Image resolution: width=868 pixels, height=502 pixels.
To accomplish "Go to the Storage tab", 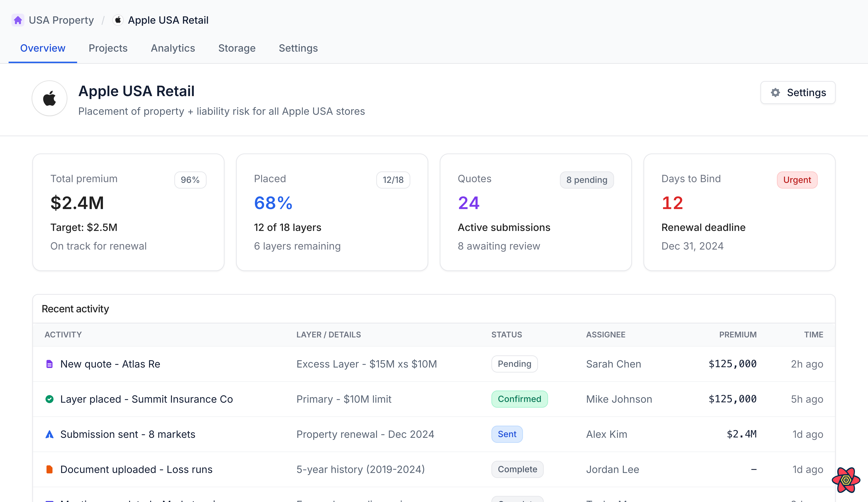I will coord(237,48).
